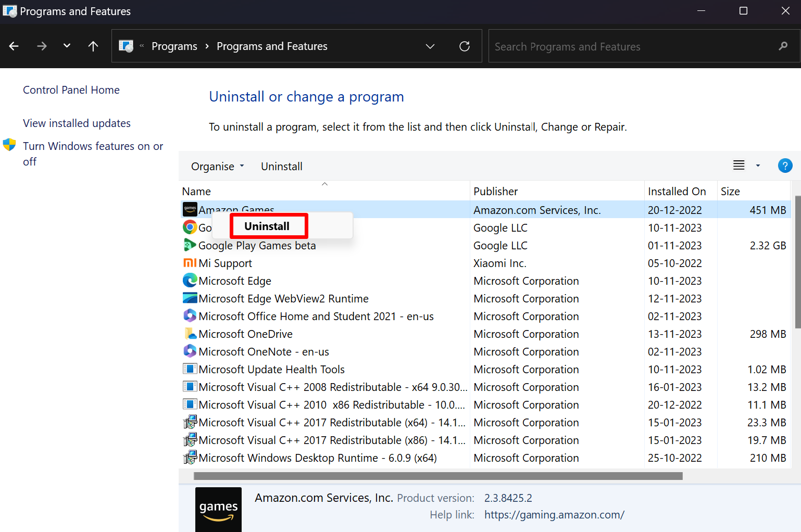Screen dimensions: 801x532
Task: Click the Control Panel icon in address bar
Action: click(126, 46)
